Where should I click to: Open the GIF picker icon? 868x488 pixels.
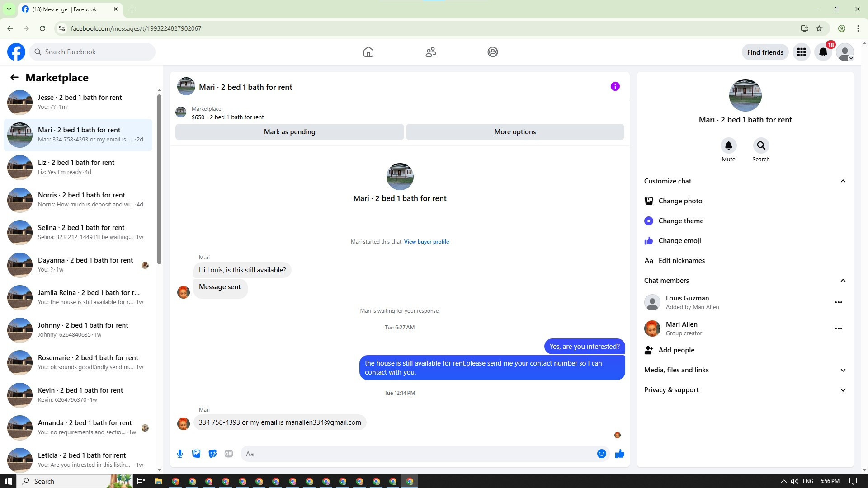[x=229, y=454]
